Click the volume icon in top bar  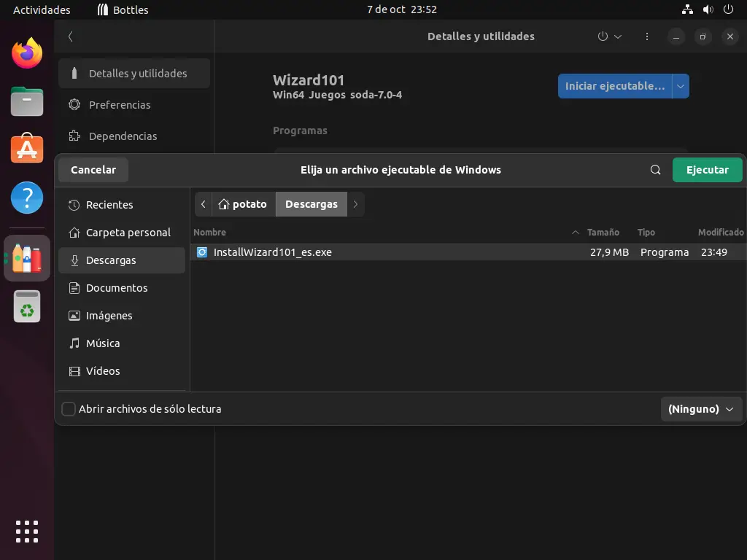pos(708,9)
